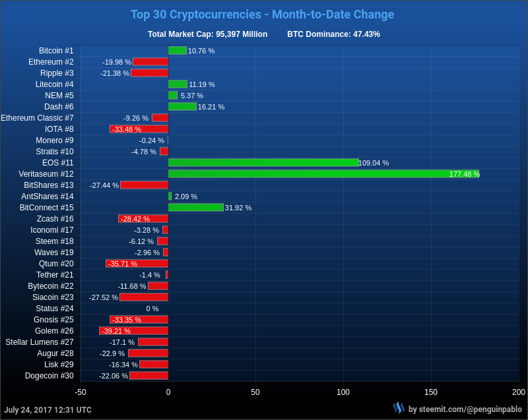Click the Zcash #16 red bar
Screen dimensions: 528x420
(143, 219)
